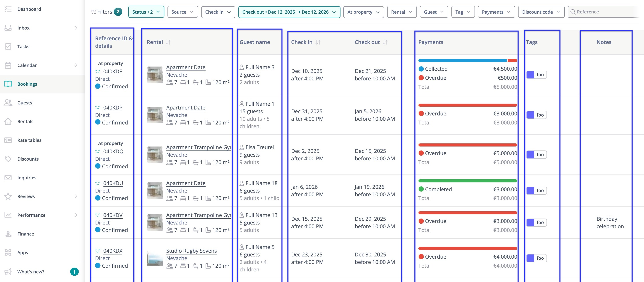Screen dimensions: 644x282
Task: Click the Inbox tray icon
Action: [8, 28]
